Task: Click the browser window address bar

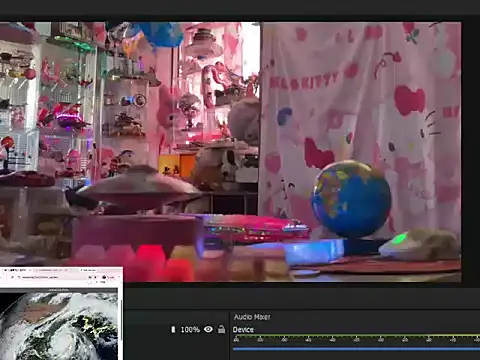Action: [50, 277]
